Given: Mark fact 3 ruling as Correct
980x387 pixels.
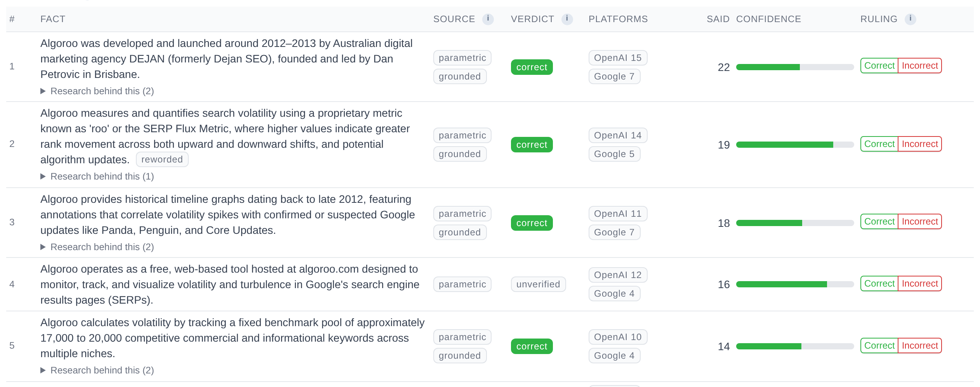Looking at the screenshot, I should 879,221.
